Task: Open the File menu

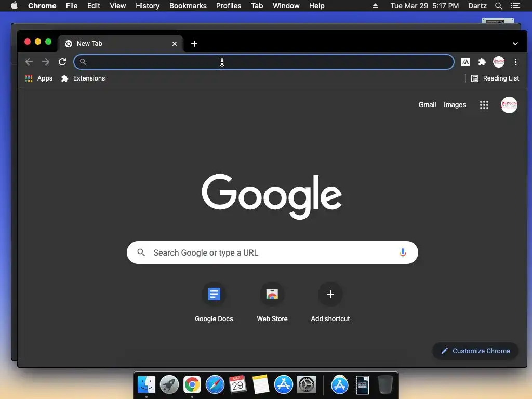Action: tap(72, 6)
